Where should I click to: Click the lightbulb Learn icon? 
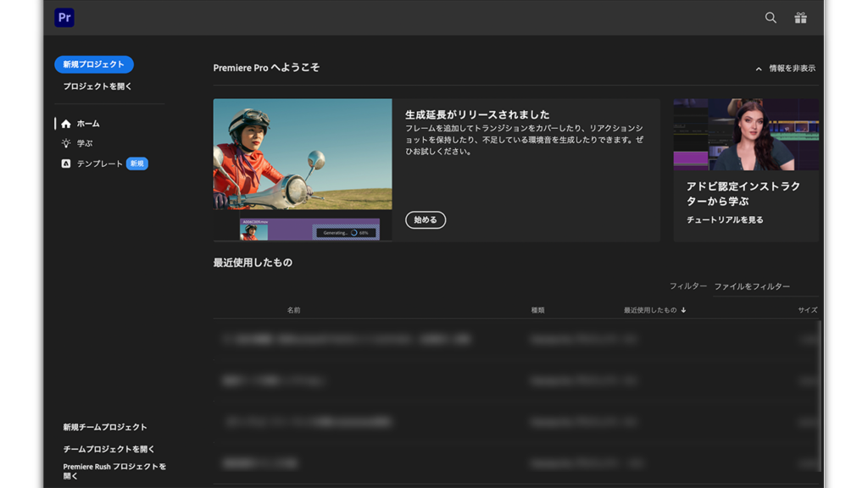tap(66, 144)
